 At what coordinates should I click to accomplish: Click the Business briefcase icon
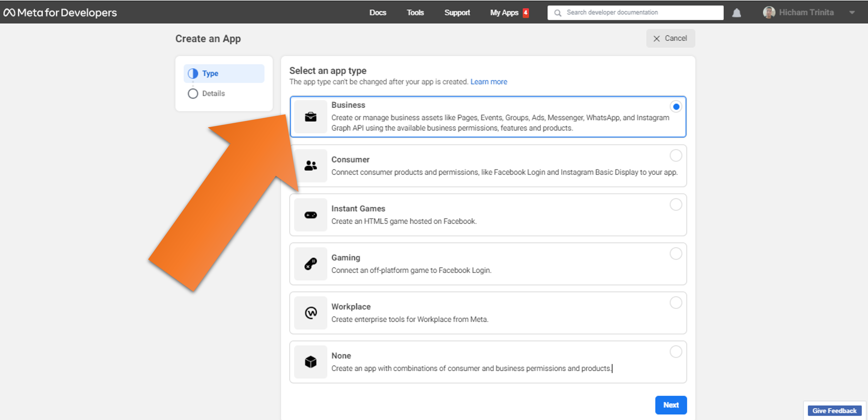pos(310,117)
